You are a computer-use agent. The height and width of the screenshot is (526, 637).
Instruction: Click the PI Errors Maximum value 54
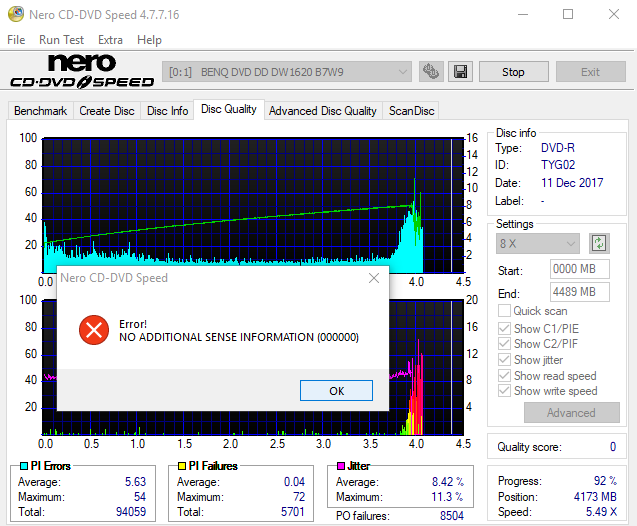pyautogui.click(x=140, y=497)
